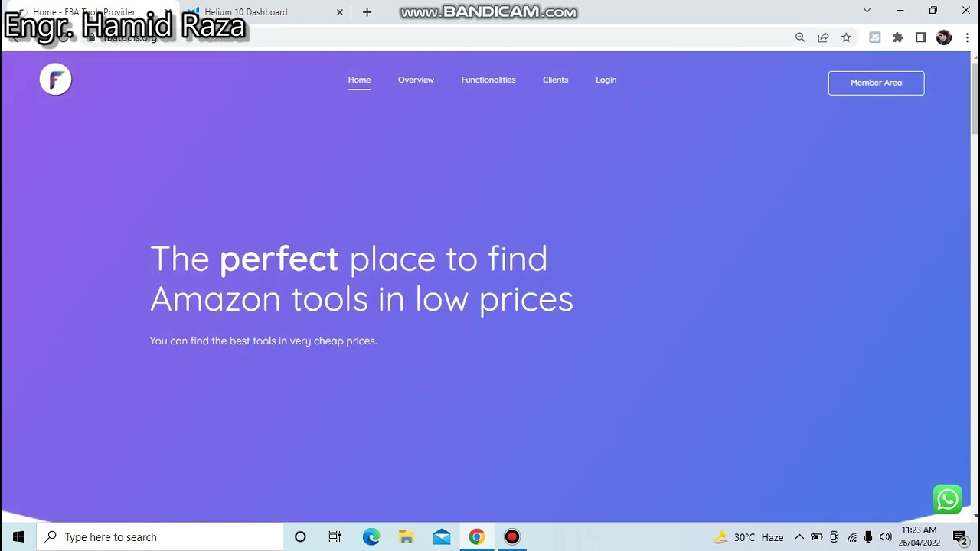Click the Windows search box

click(x=159, y=537)
